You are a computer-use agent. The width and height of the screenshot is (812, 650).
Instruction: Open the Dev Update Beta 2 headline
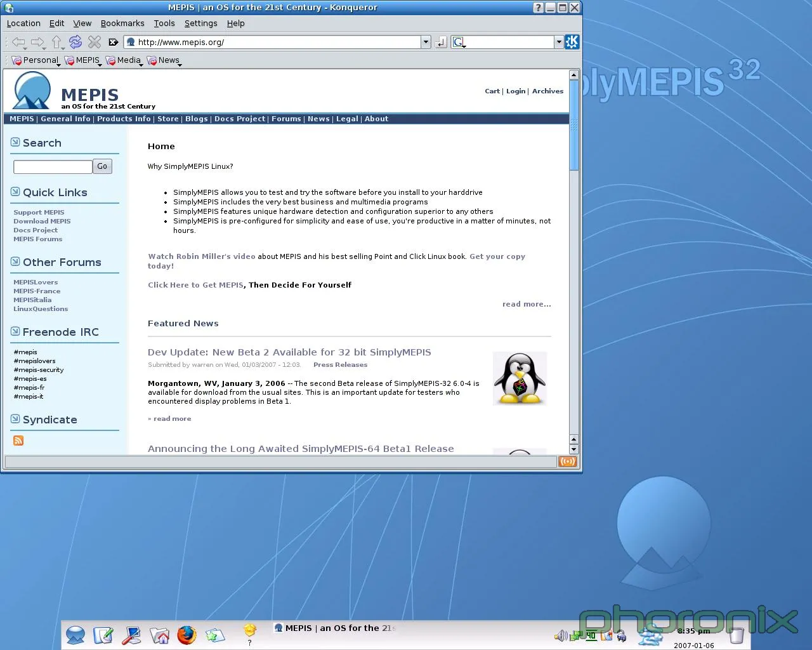(289, 352)
